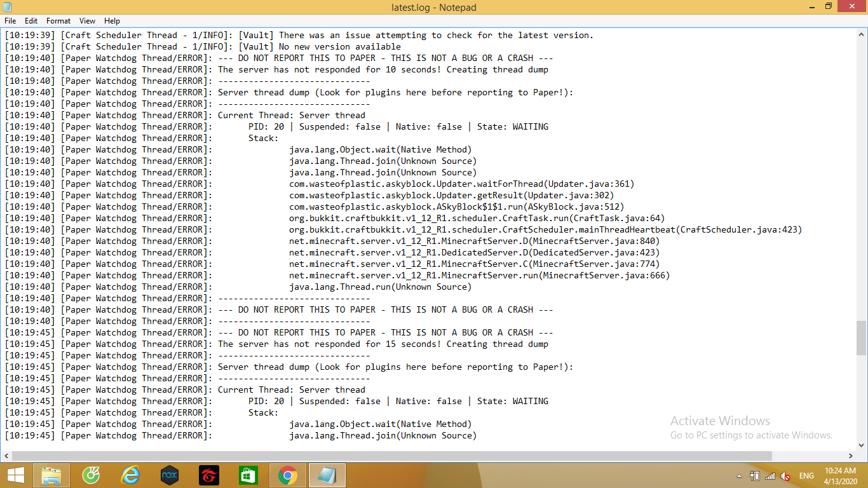Image resolution: width=868 pixels, height=488 pixels.
Task: Open the Edit menu
Action: 31,21
